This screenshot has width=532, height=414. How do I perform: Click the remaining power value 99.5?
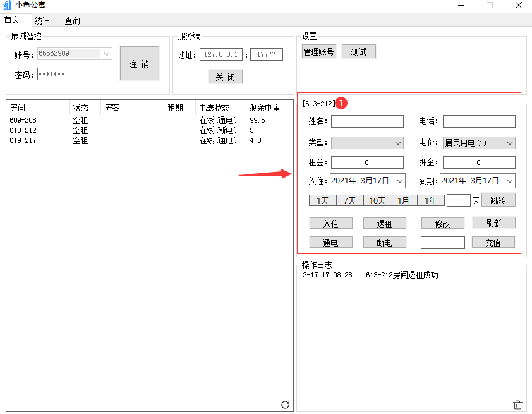(258, 120)
